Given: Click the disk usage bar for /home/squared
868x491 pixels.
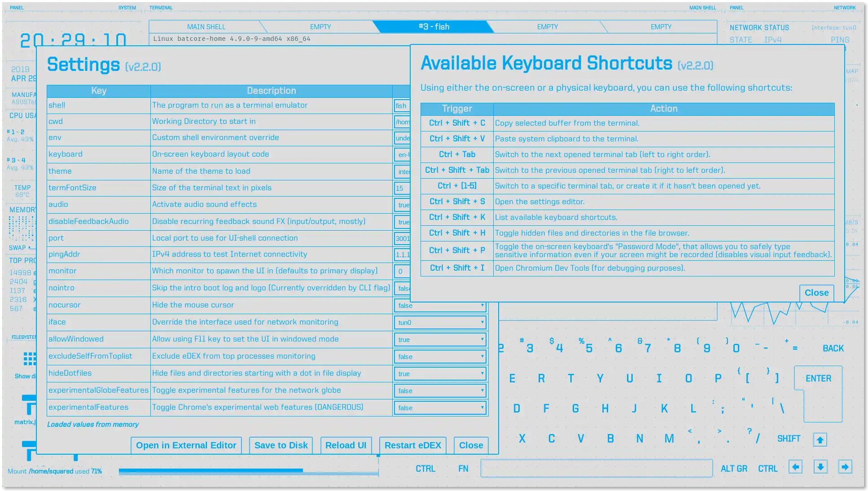Looking at the screenshot, I should pyautogui.click(x=248, y=471).
